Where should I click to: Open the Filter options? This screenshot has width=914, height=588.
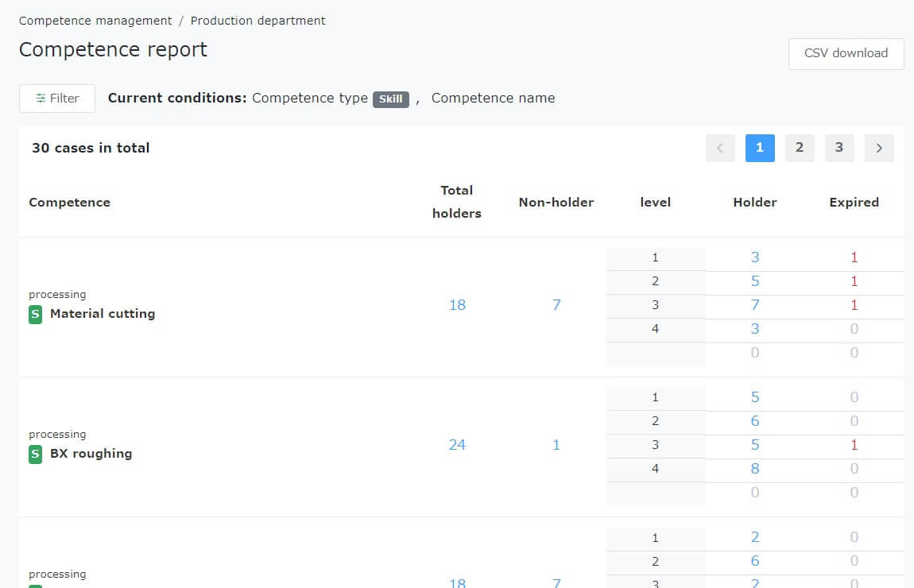tap(57, 99)
